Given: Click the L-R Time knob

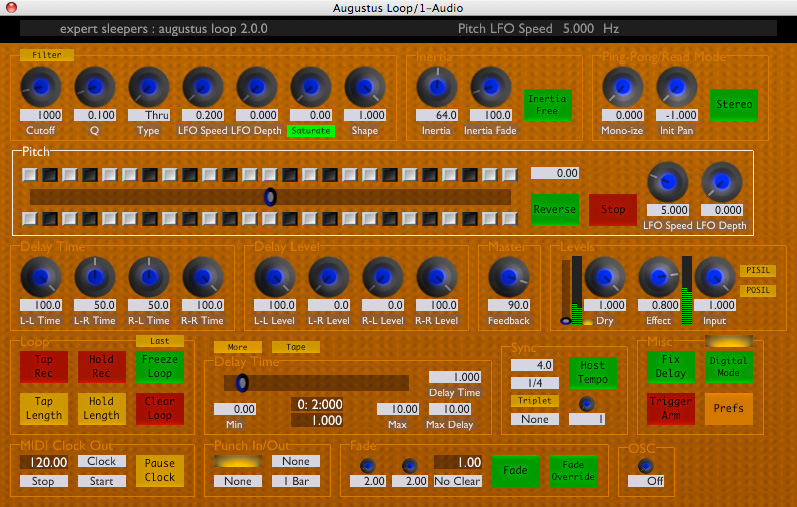Looking at the screenshot, I should click(x=95, y=277).
